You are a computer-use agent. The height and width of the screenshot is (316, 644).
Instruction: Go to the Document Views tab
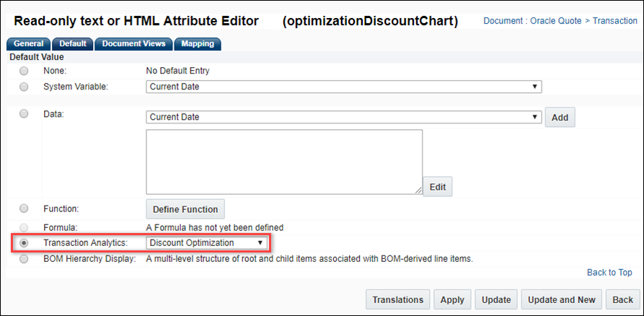click(134, 44)
